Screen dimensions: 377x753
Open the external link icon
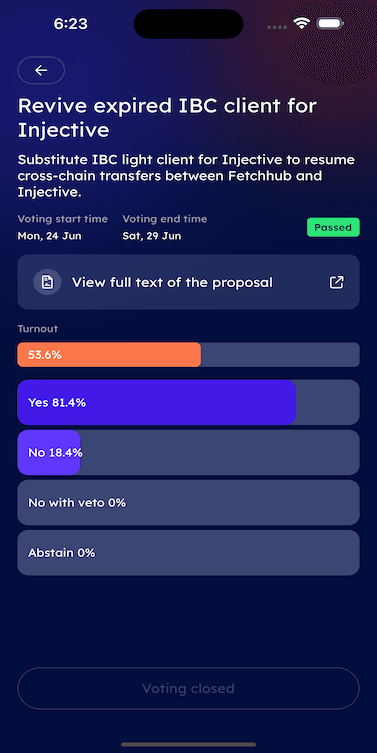(x=336, y=282)
